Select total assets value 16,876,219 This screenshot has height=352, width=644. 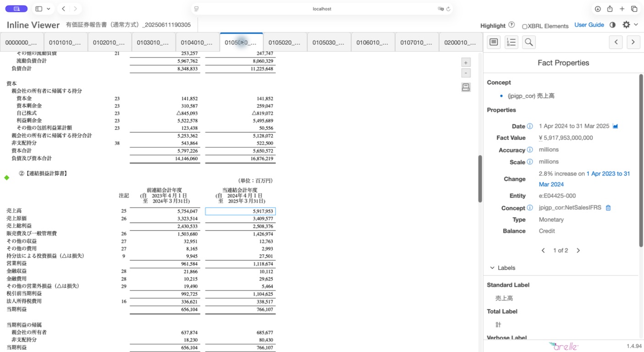click(262, 159)
